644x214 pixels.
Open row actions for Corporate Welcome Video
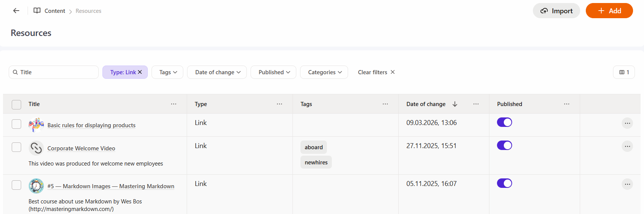point(627,146)
